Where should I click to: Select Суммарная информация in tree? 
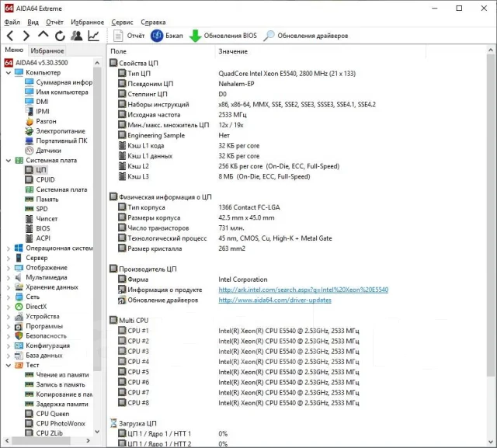point(59,82)
